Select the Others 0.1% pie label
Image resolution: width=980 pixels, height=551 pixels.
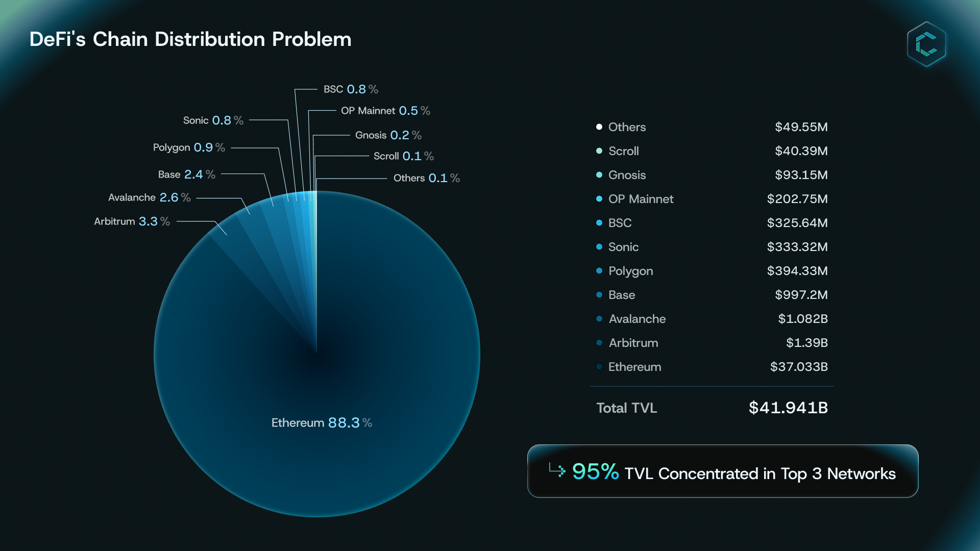click(426, 178)
